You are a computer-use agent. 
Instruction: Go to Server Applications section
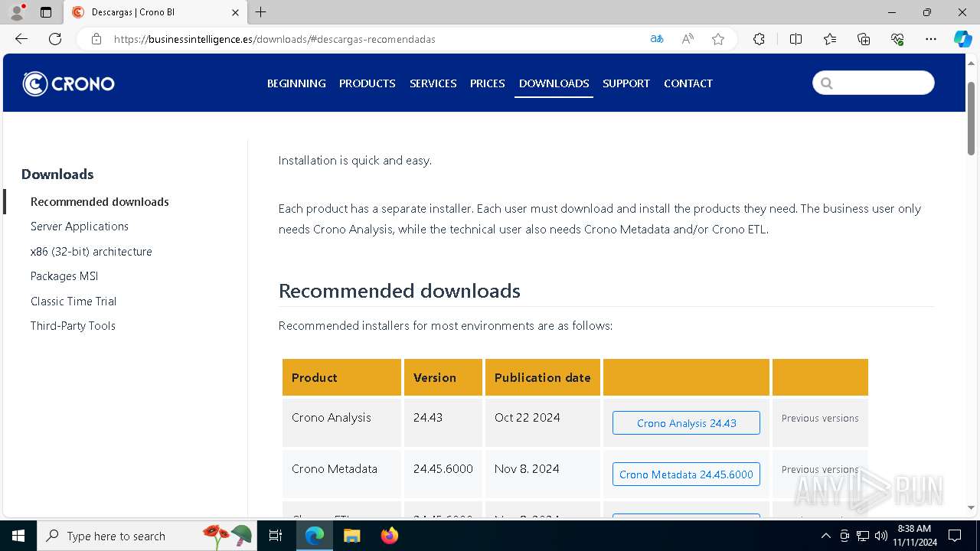point(80,227)
